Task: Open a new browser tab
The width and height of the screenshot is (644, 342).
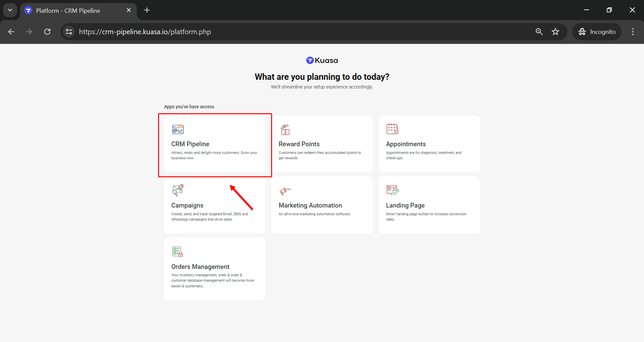Action: pos(147,10)
